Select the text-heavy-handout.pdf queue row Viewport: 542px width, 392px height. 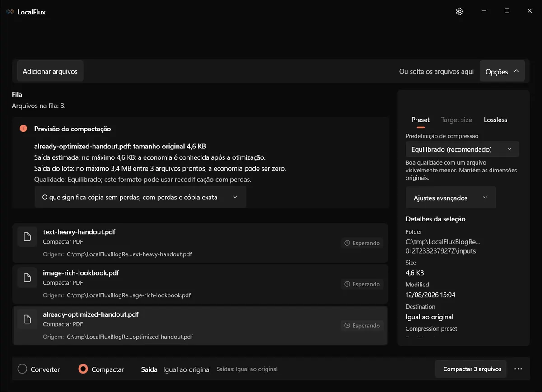200,243
